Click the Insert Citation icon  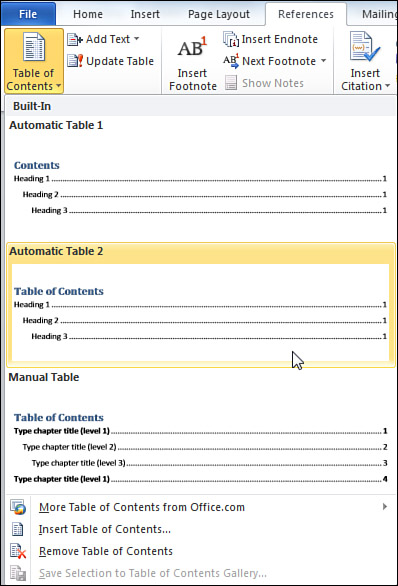(x=365, y=47)
